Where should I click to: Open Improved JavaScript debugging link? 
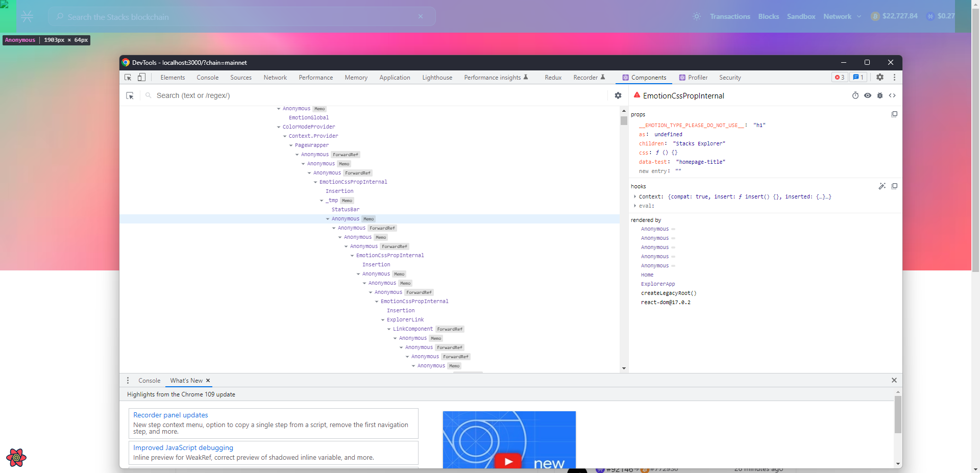tap(183, 447)
